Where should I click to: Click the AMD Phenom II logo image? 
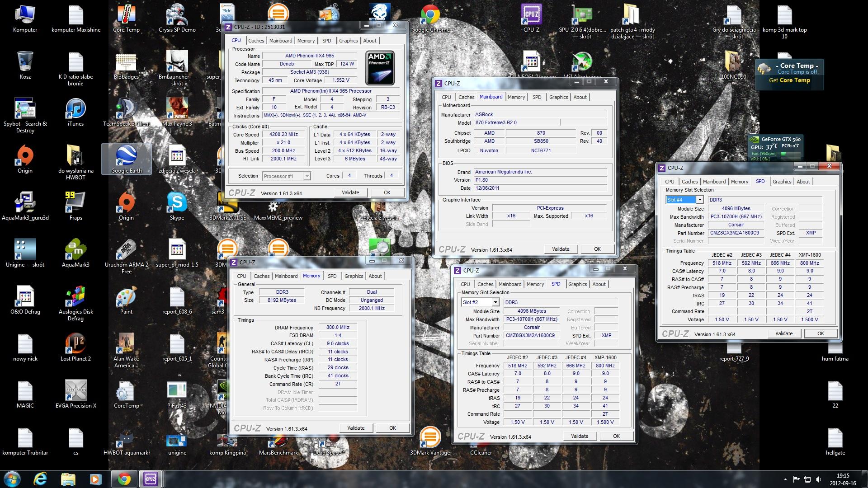tap(380, 68)
